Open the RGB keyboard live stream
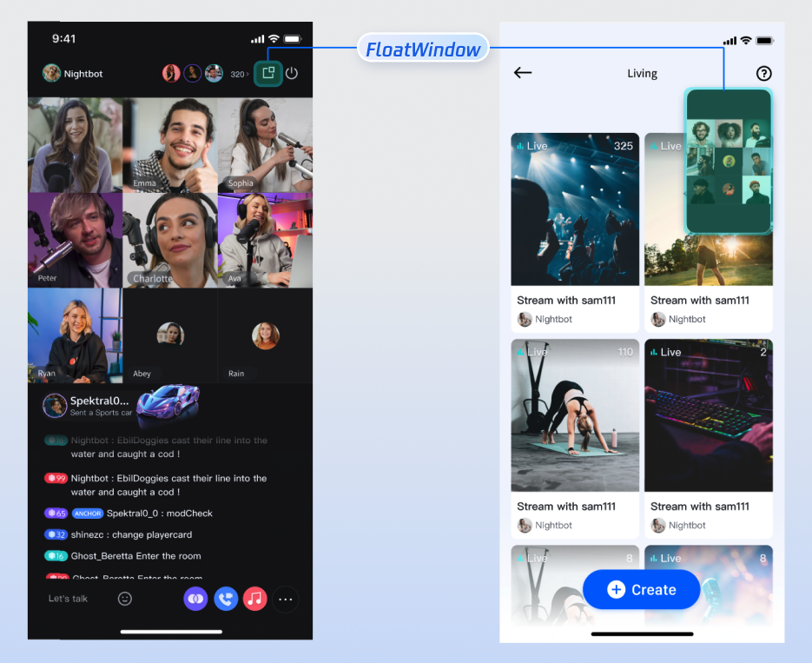The image size is (812, 663). 708,415
